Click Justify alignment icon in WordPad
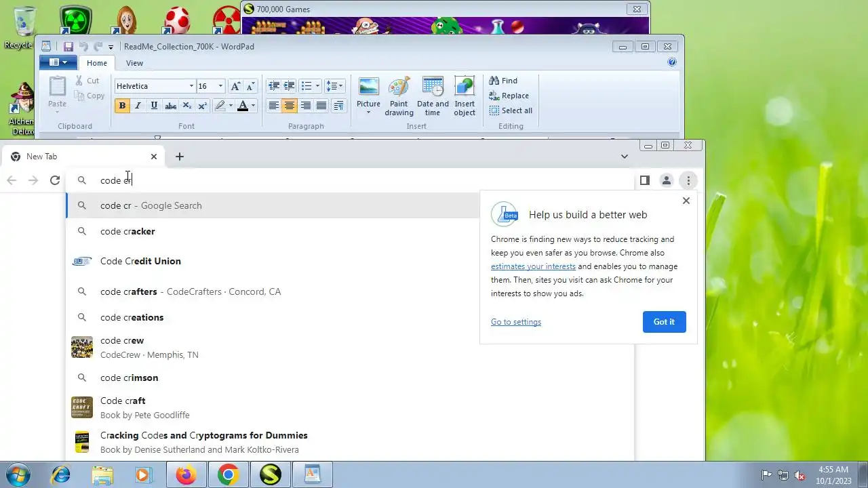Screen dimensions: 868x488 [321, 106]
